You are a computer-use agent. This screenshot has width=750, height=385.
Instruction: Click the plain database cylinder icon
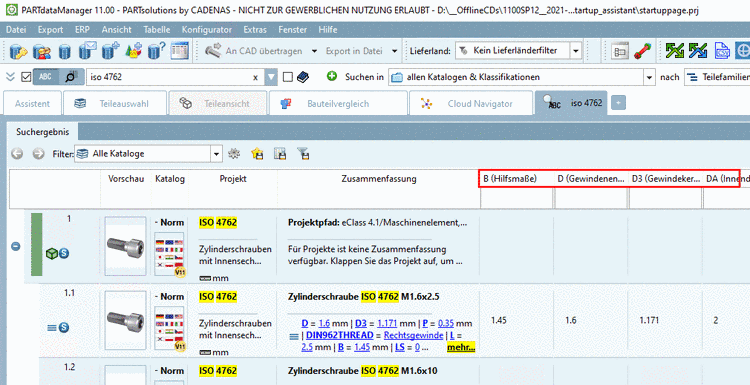click(65, 51)
